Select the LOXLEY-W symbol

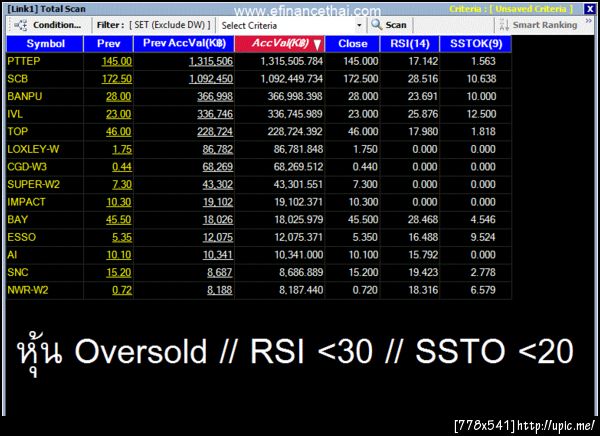point(33,149)
